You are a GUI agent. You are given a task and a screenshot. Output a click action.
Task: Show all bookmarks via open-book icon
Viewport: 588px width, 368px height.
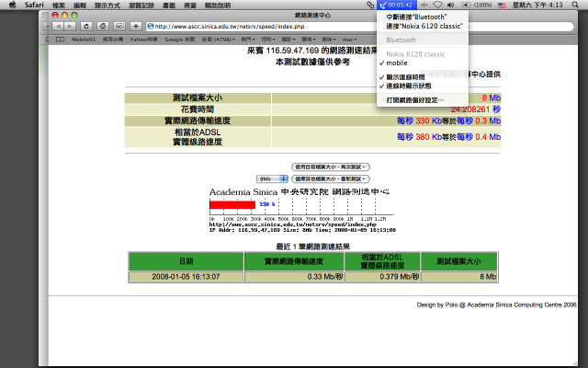[x=60, y=40]
